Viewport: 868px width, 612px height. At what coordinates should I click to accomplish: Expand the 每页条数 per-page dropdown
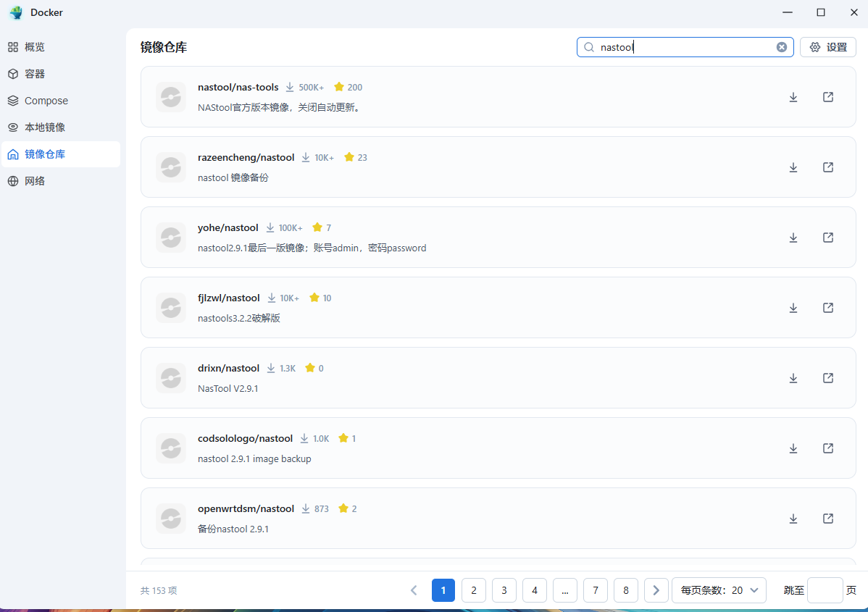[719, 590]
